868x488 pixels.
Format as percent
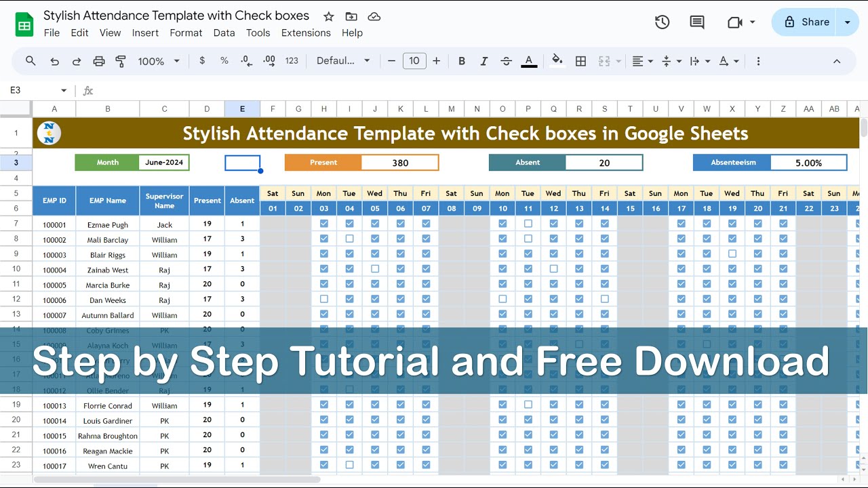224,61
